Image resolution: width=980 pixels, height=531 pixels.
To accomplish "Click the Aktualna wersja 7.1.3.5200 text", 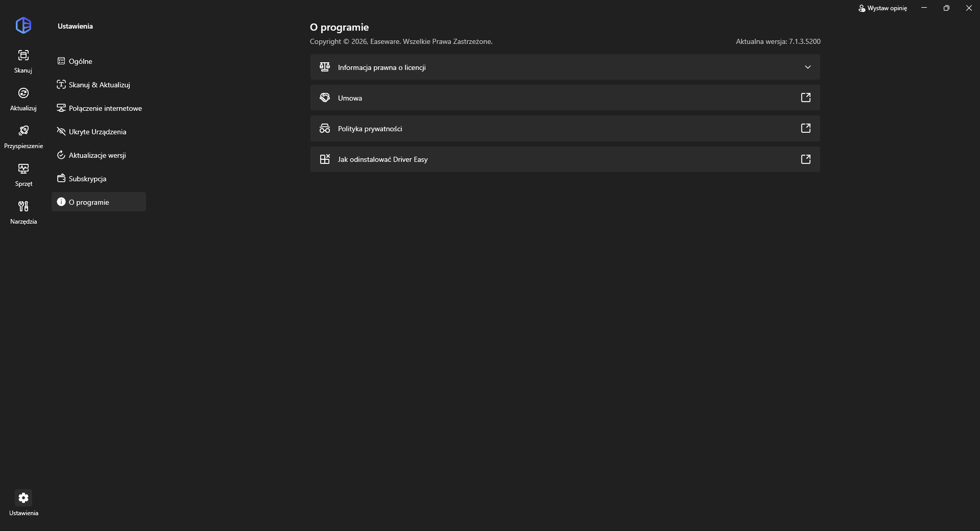I will [778, 41].
